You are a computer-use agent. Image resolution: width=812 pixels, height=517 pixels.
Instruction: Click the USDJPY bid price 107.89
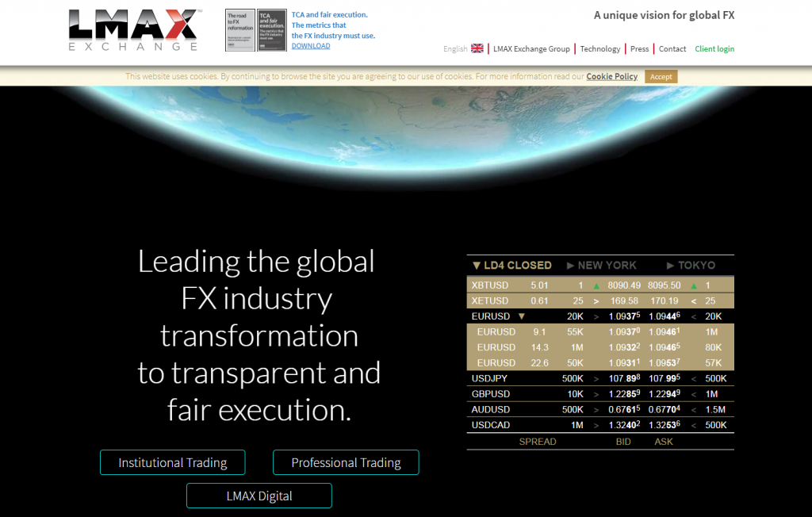tap(624, 378)
